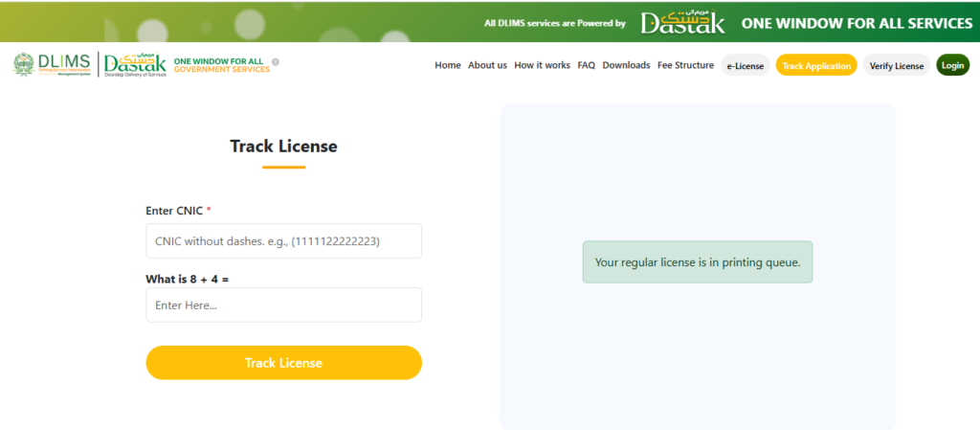Open Verify License
This screenshot has height=430, width=980.
(896, 66)
